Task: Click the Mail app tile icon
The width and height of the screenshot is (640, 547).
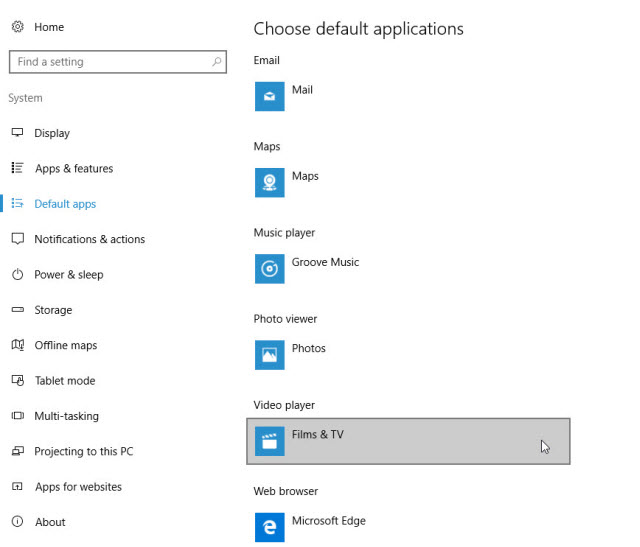Action: [270, 96]
